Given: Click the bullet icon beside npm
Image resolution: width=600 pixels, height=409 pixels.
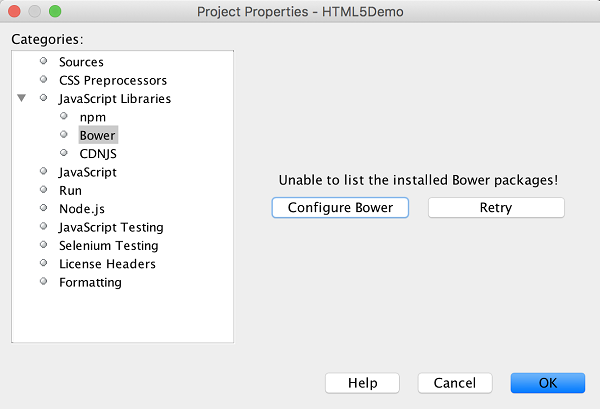Looking at the screenshot, I should pos(64,117).
